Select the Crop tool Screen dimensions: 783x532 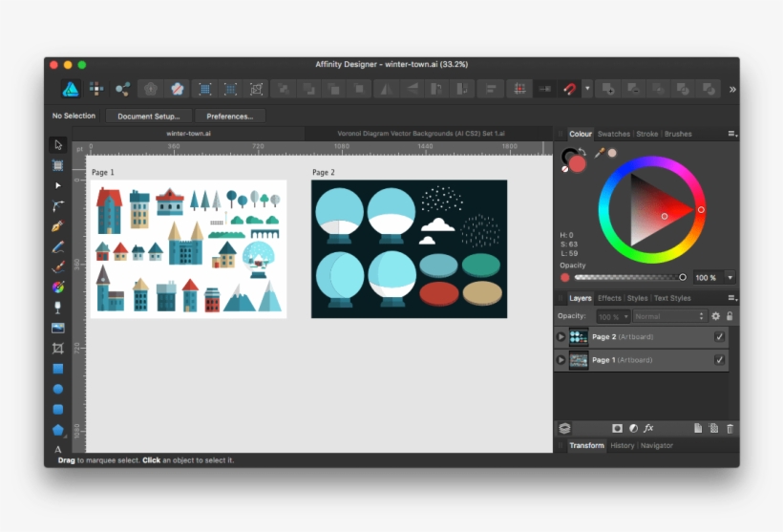click(x=58, y=349)
